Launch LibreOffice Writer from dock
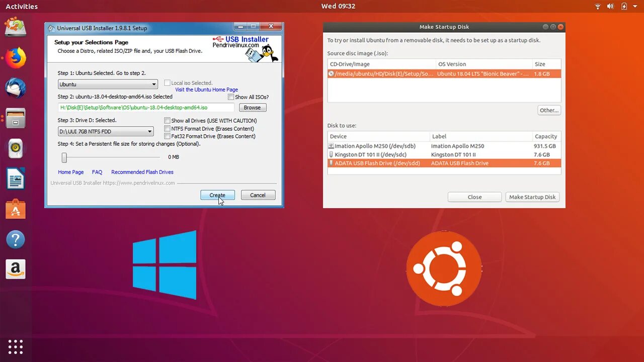 coord(16,179)
